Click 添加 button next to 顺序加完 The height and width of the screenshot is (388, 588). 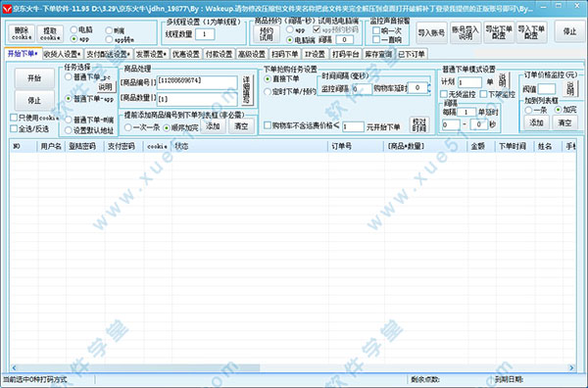(213, 126)
